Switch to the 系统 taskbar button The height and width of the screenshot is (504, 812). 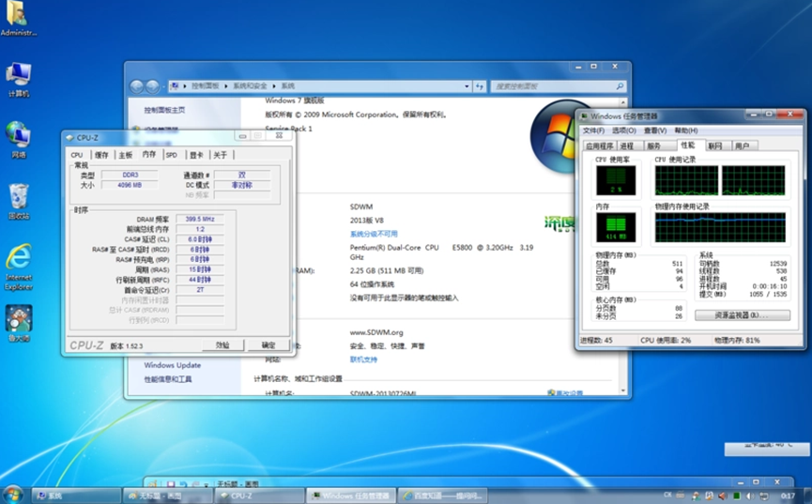pyautogui.click(x=77, y=496)
